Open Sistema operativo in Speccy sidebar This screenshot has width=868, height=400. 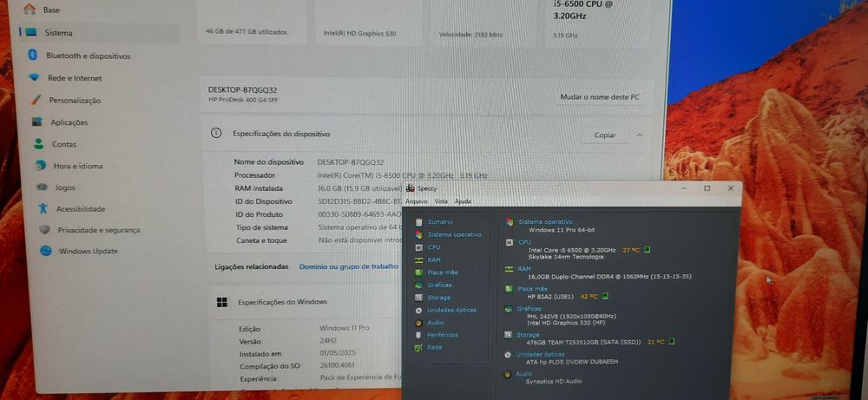coord(454,234)
